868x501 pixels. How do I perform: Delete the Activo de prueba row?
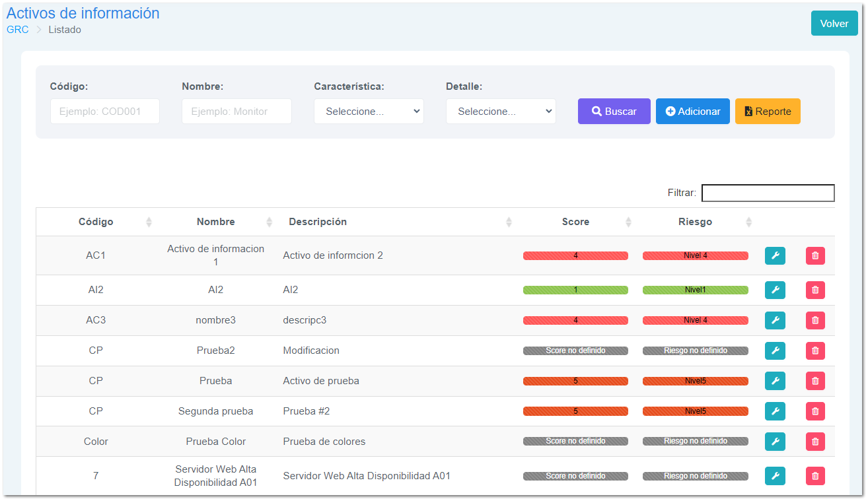tap(815, 381)
